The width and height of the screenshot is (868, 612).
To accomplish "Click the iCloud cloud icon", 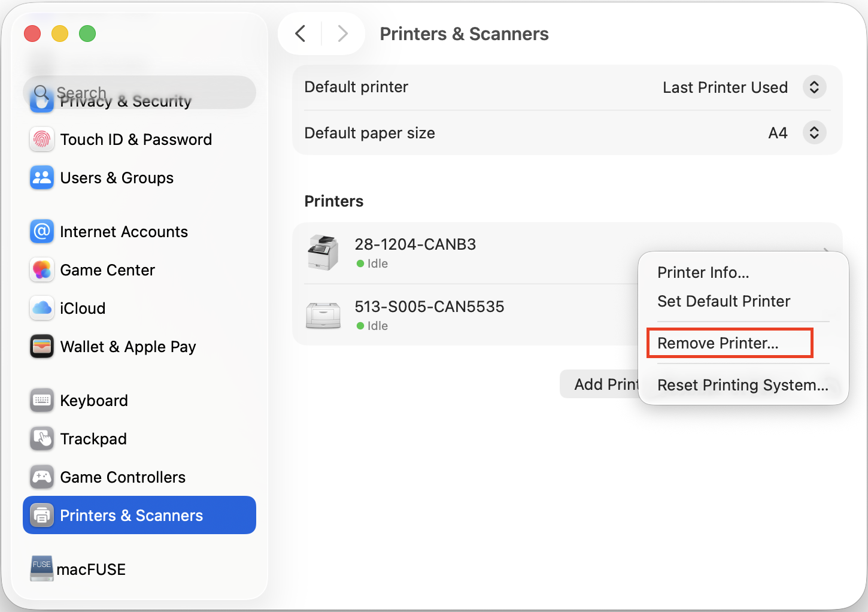I will pyautogui.click(x=42, y=308).
